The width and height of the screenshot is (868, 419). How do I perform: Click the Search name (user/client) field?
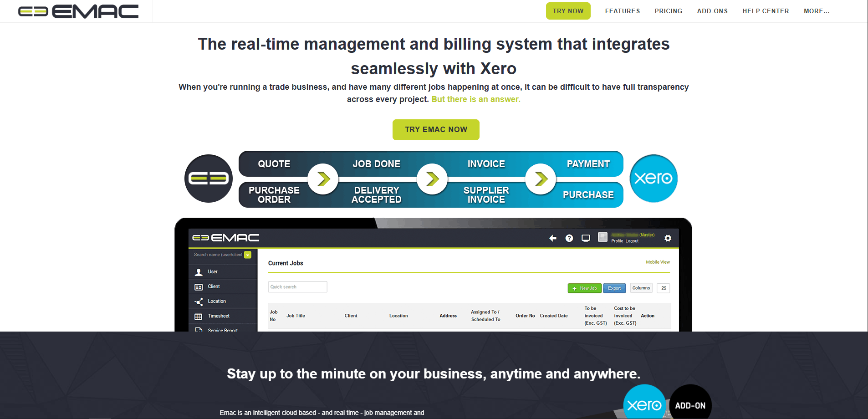point(218,255)
